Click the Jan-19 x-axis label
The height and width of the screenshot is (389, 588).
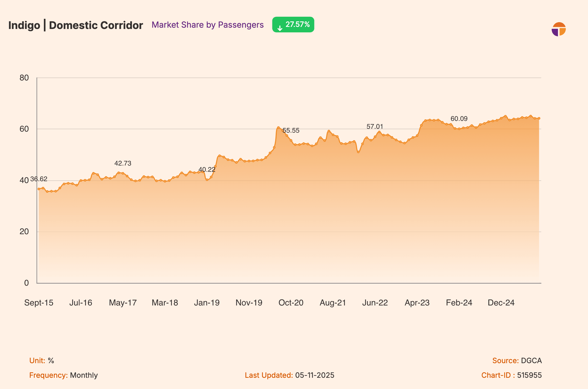pyautogui.click(x=207, y=303)
